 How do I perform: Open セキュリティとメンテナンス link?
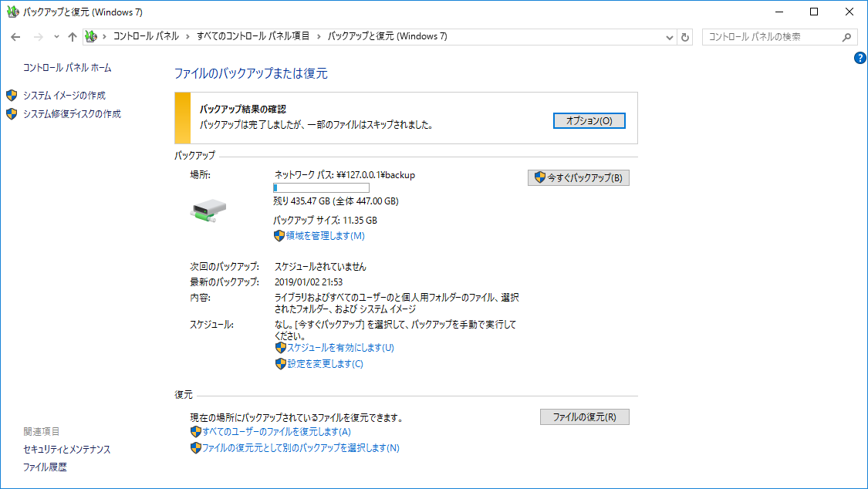(67, 449)
